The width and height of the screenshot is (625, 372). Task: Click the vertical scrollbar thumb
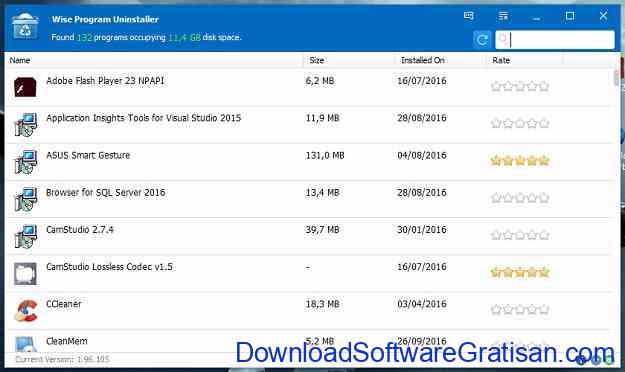click(616, 78)
